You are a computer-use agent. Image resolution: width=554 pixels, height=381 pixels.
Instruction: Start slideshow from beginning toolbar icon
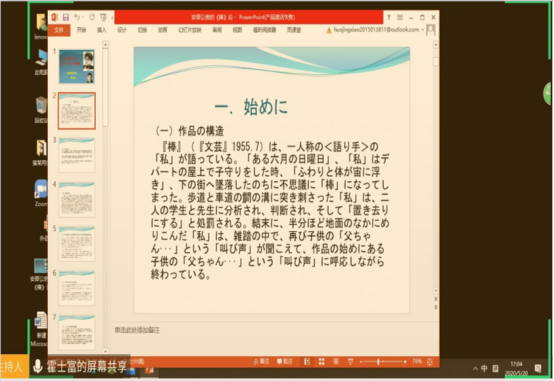coord(103,17)
